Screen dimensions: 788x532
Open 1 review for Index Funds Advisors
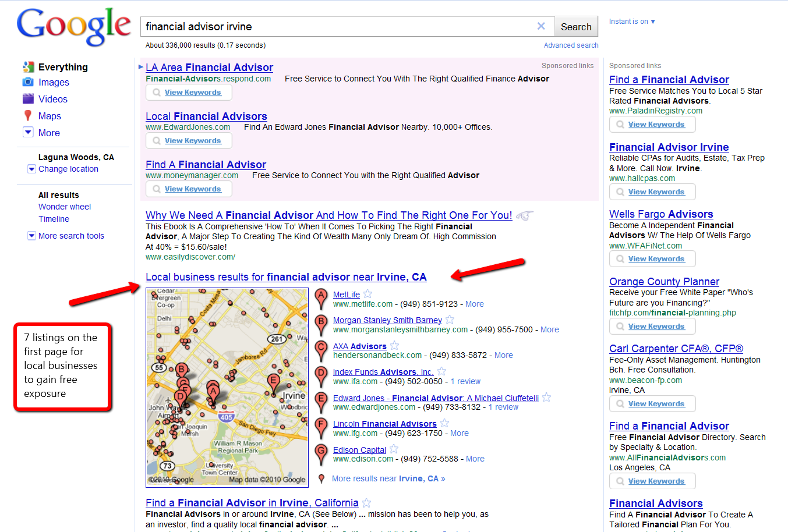pos(465,381)
